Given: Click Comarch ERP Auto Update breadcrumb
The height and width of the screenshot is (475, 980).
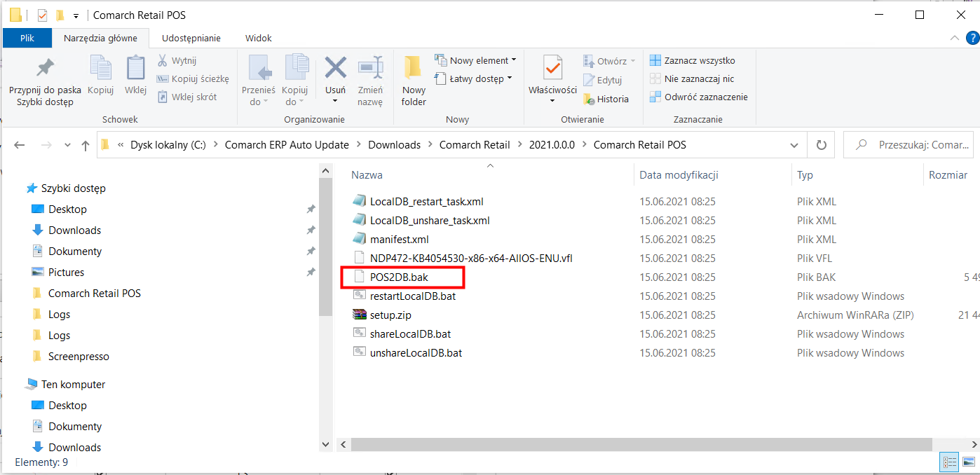Looking at the screenshot, I should pos(287,145).
